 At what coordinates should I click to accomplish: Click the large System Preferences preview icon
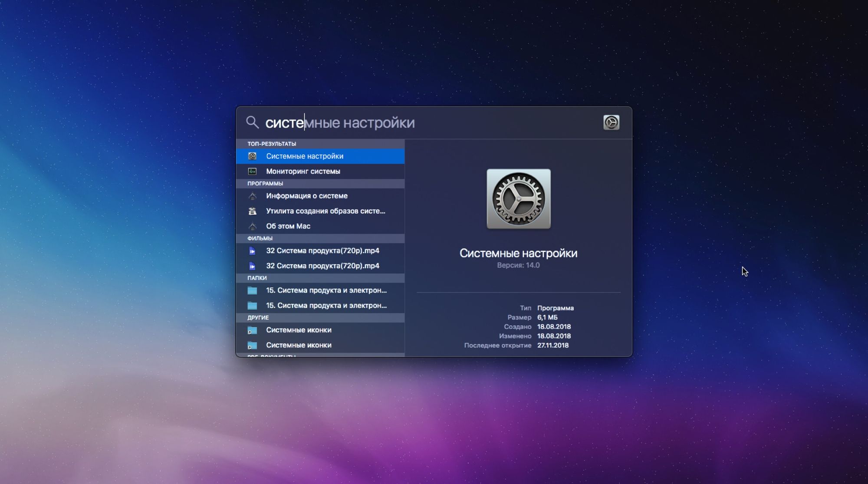pyautogui.click(x=519, y=199)
